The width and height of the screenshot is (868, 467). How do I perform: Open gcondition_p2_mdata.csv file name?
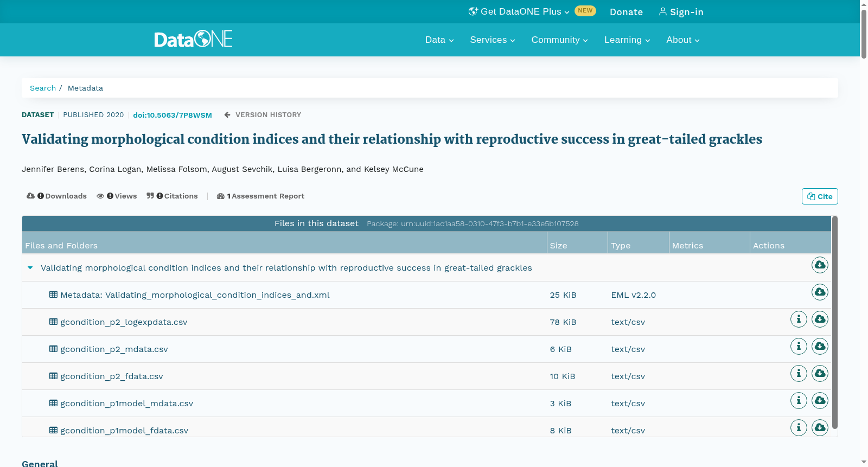click(114, 349)
